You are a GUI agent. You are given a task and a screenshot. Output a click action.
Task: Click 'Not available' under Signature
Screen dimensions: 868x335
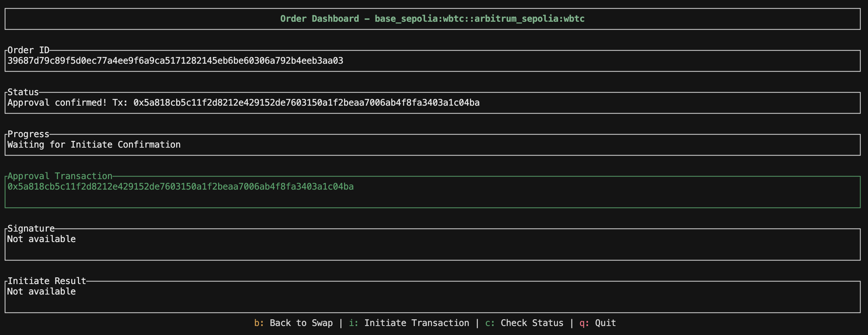pyautogui.click(x=42, y=239)
